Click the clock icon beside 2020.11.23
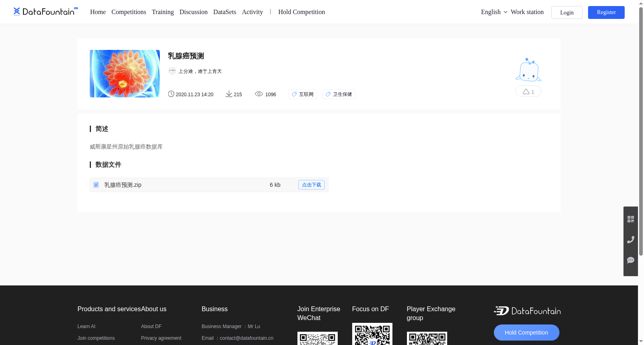This screenshot has height=345, width=644. 171,94
